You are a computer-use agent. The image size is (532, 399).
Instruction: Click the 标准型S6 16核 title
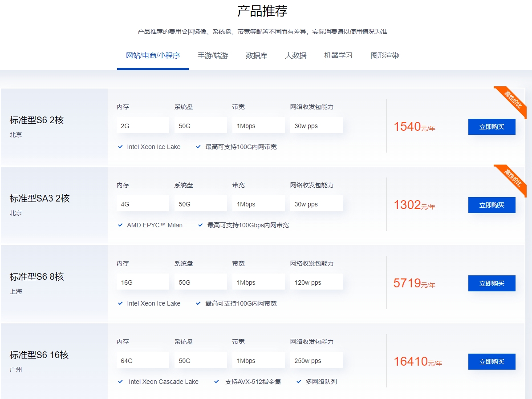point(39,355)
